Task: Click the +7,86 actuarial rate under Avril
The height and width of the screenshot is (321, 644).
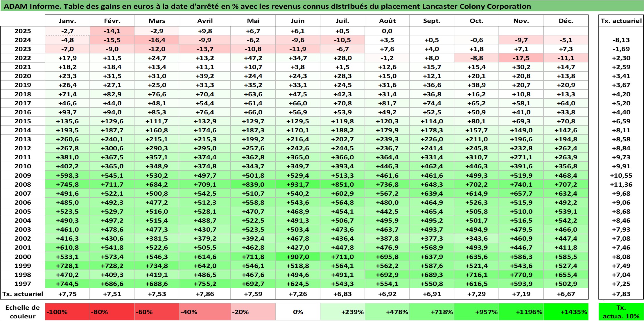Action: click(205, 294)
